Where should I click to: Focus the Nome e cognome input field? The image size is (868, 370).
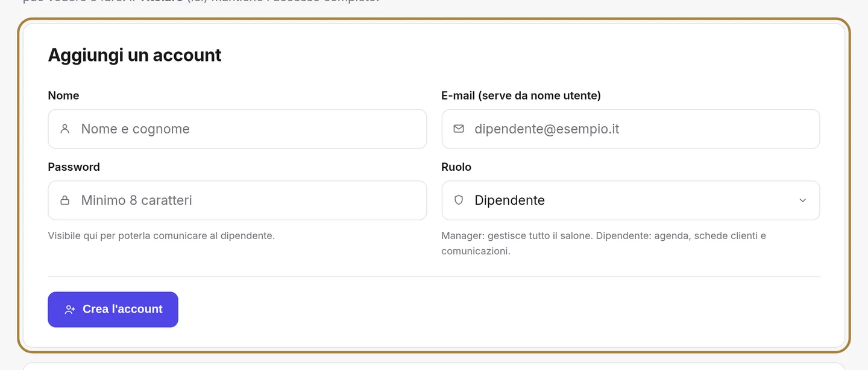(237, 129)
